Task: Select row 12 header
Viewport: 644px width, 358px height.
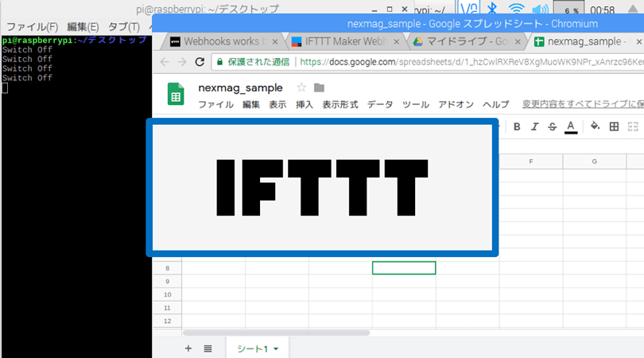Action: click(x=167, y=321)
